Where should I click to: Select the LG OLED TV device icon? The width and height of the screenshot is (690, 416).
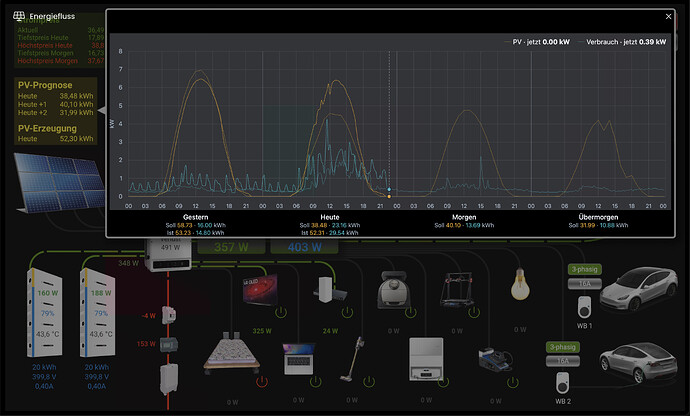261,289
